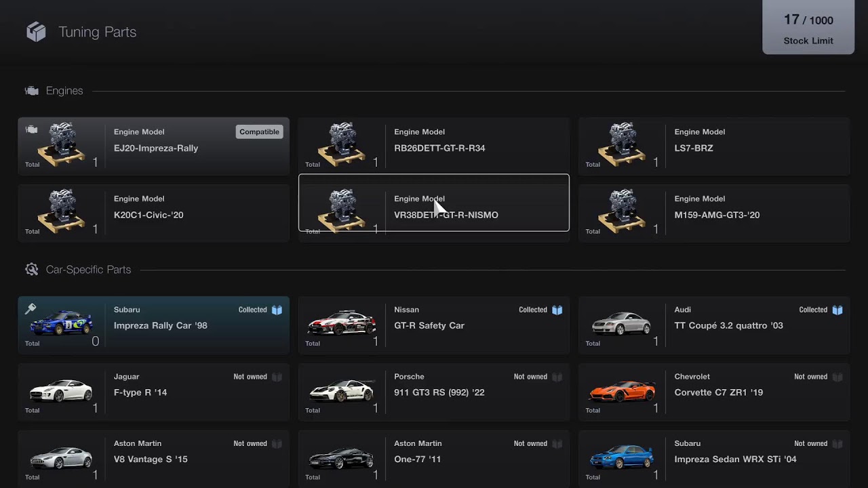Click the Collected book icon on Impreza Rally Car '98

point(277,310)
